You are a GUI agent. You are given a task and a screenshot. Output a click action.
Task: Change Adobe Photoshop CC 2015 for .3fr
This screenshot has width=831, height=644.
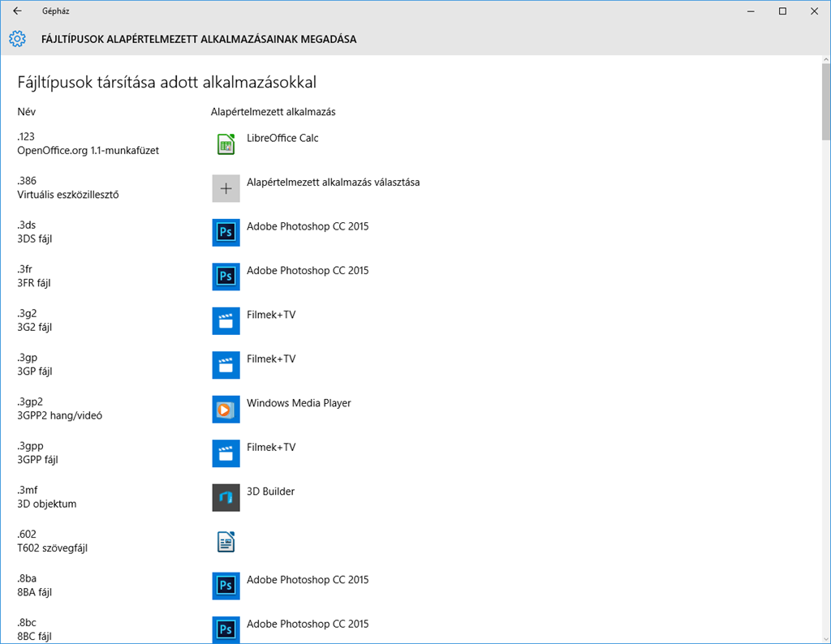308,271
